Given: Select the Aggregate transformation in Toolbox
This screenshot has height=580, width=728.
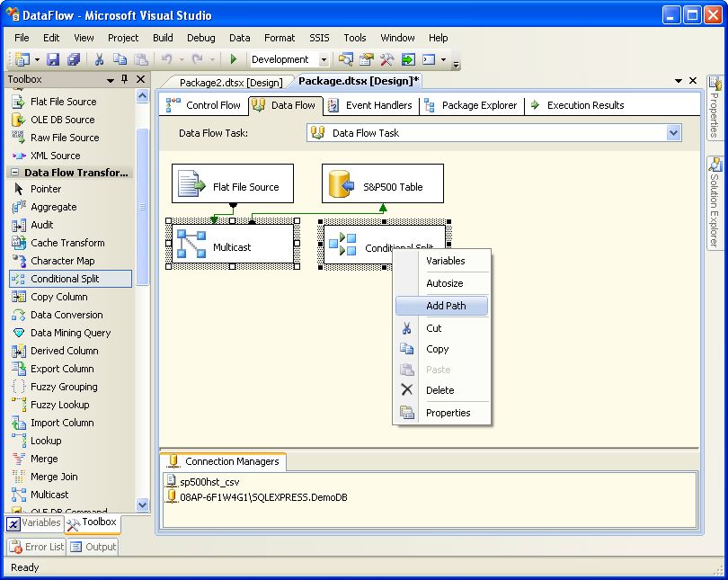Looking at the screenshot, I should point(54,207).
